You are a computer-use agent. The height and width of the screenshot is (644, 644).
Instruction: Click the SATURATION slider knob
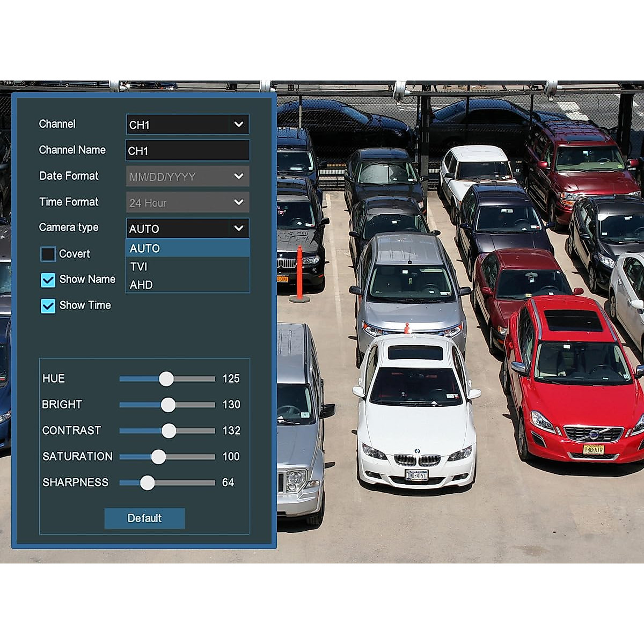(x=158, y=457)
